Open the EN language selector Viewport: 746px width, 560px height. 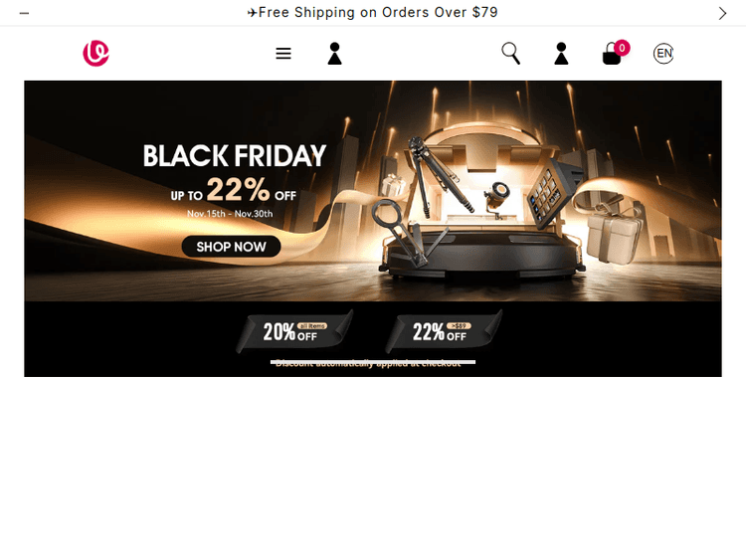[663, 54]
